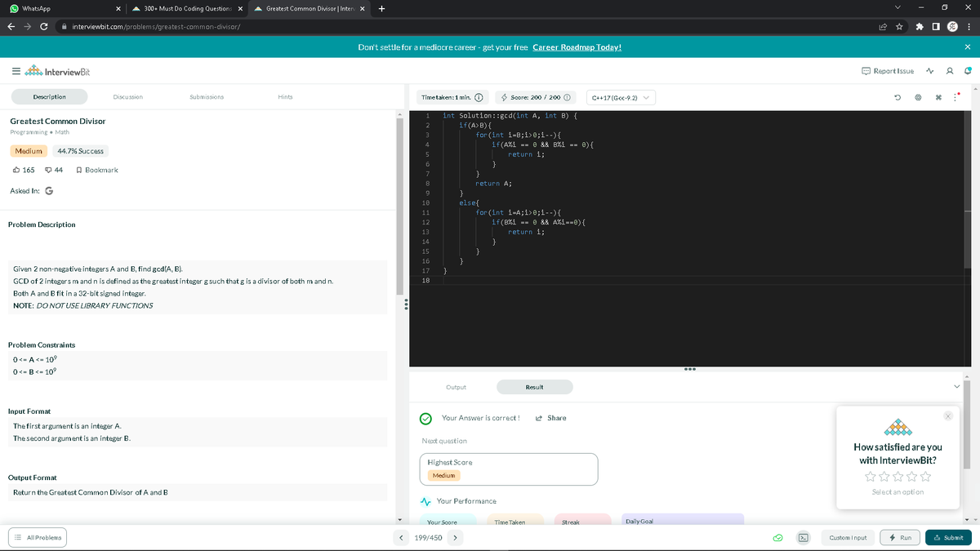This screenshot has width=980, height=551.
Task: Open Chrome three-dot menu
Action: (x=969, y=27)
